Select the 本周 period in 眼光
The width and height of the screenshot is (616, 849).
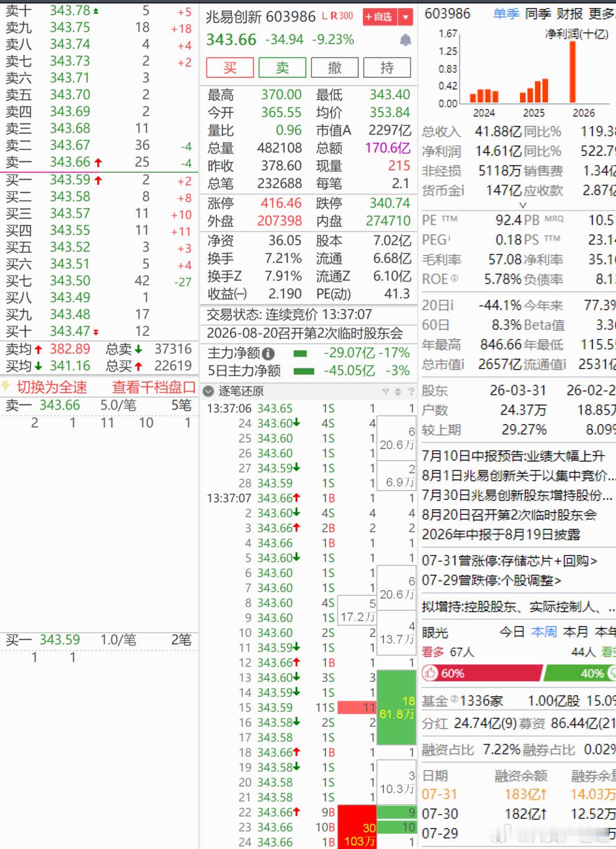pyautogui.click(x=544, y=632)
